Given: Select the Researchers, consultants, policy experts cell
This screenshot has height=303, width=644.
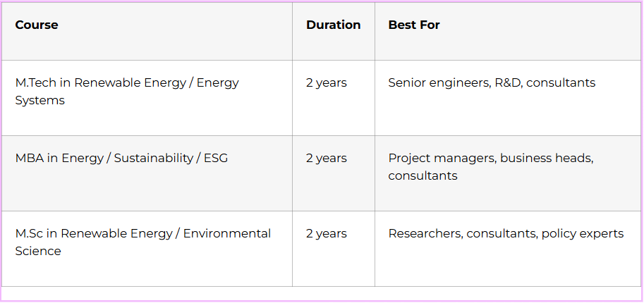Looking at the screenshot, I should coord(506,233).
